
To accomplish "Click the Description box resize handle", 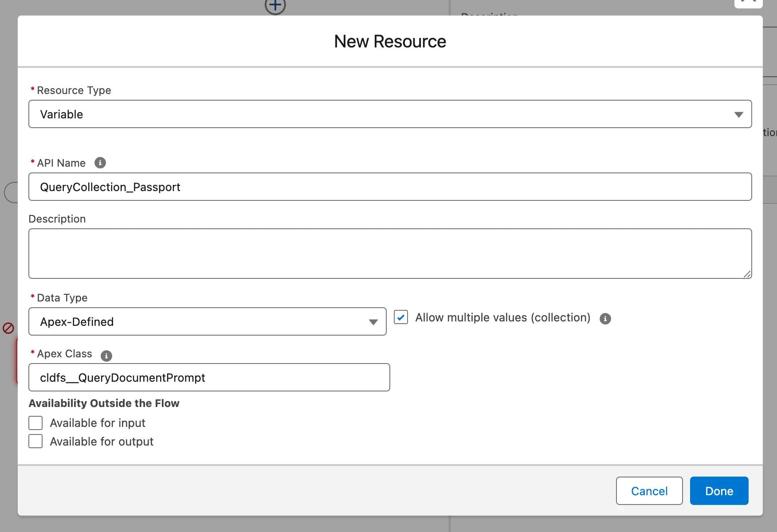I will 747,274.
